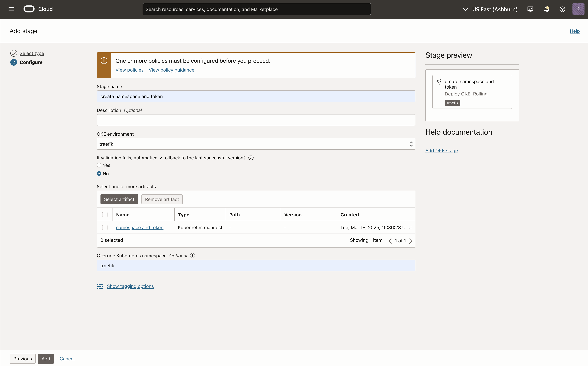This screenshot has width=588, height=366.
Task: Open the user profile avatar menu
Action: pyautogui.click(x=578, y=9)
